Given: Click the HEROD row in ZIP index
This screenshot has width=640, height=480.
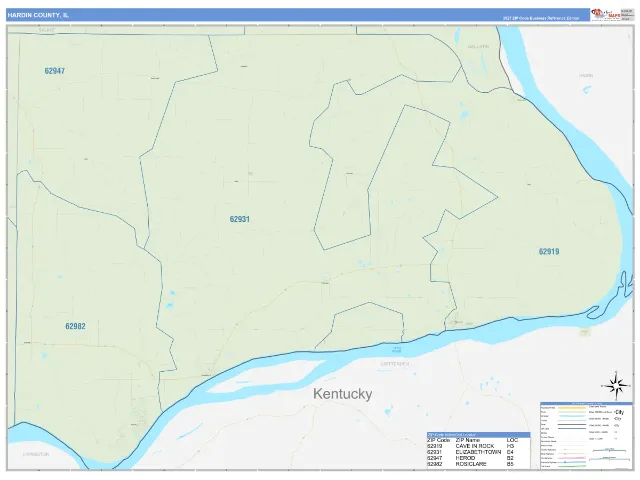Looking at the screenshot, I should [x=478, y=458].
